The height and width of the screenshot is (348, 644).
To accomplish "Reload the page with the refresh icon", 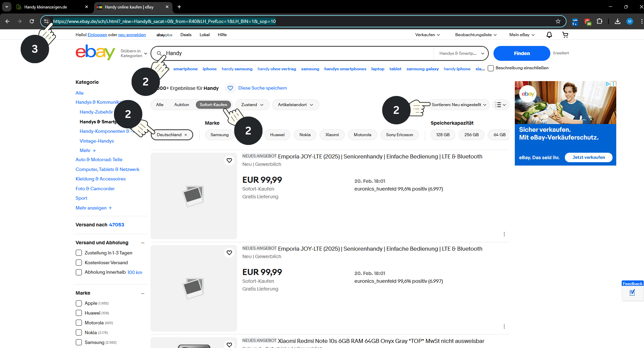I will pyautogui.click(x=32, y=21).
